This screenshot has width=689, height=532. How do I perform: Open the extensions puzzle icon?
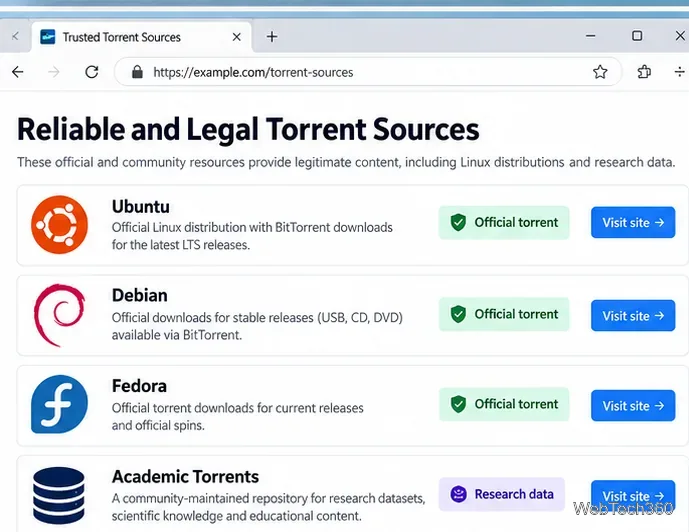click(x=644, y=72)
